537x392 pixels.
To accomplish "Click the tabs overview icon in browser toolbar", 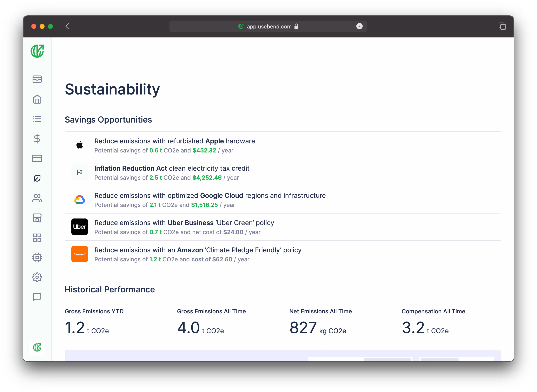I will (x=502, y=26).
